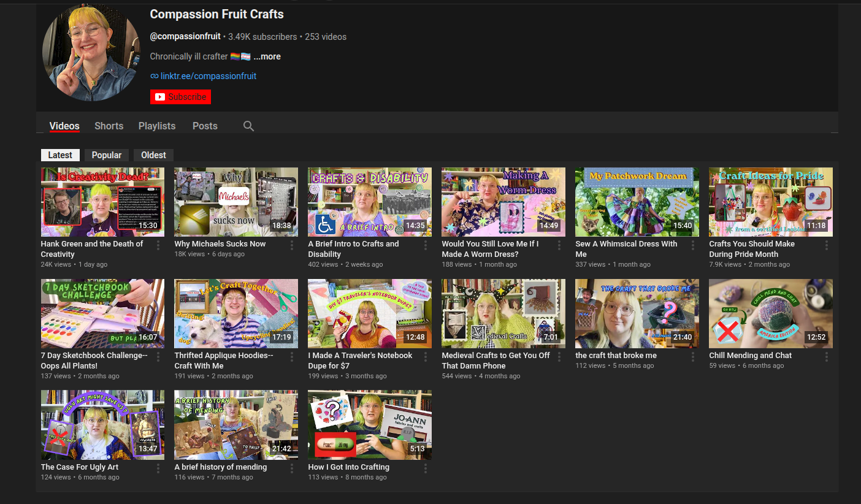The height and width of the screenshot is (504, 861).
Task: Play the 'Medieval Crafts' thumbnail
Action: coord(503,314)
